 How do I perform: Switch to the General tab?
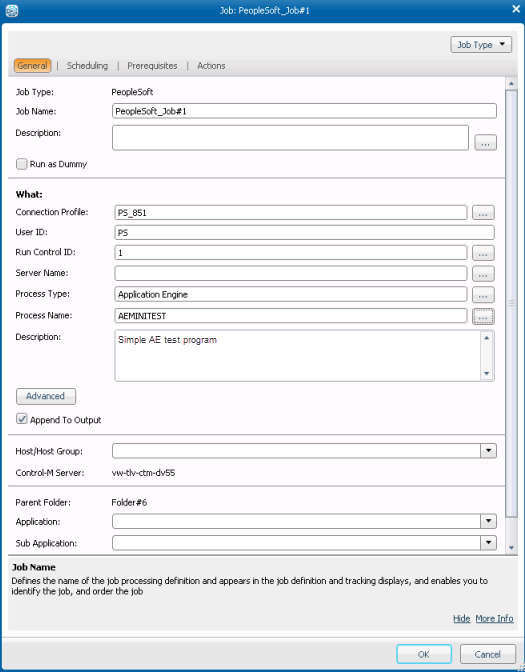[32, 66]
